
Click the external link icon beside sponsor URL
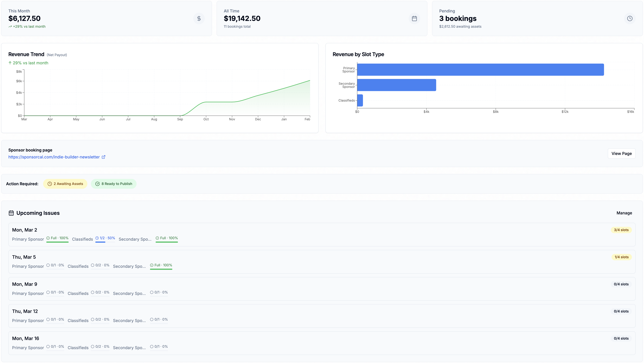[x=104, y=157]
